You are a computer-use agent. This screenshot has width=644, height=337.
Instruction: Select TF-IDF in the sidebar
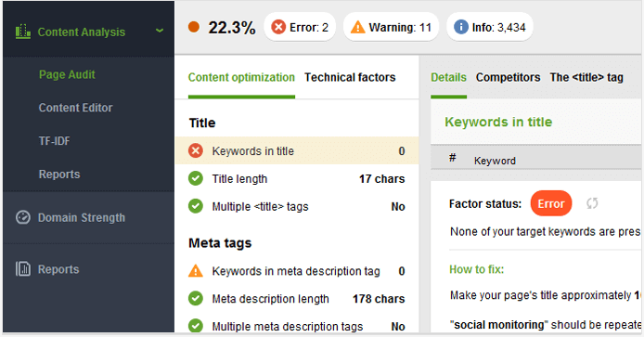[54, 141]
